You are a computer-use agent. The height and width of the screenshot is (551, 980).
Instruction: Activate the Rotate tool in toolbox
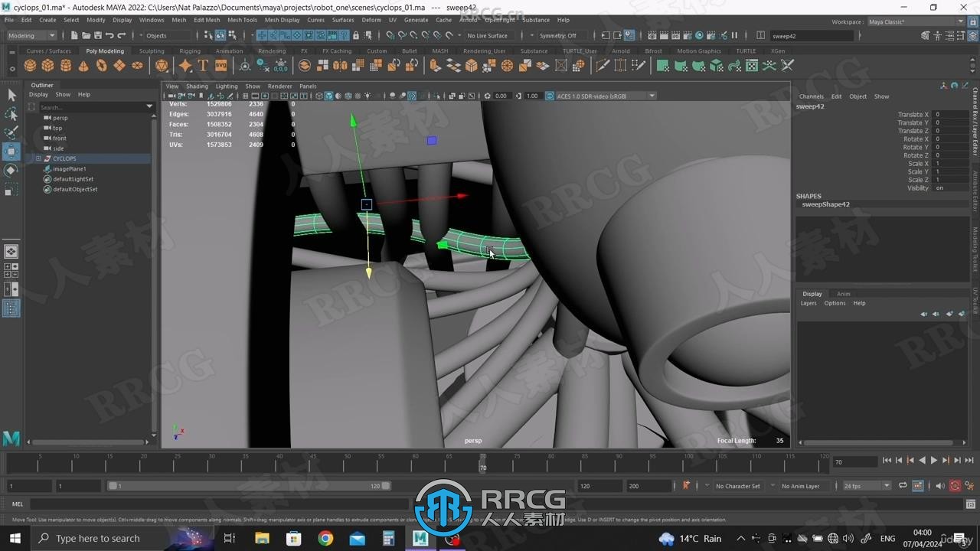point(11,170)
